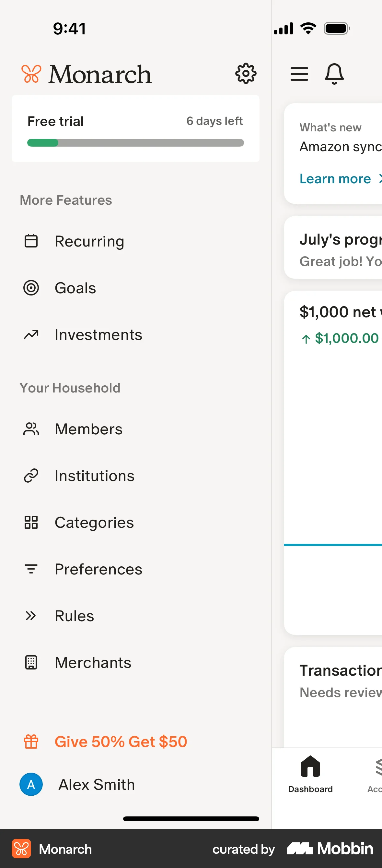Open settings via the gear icon
Viewport: 382px width, 868px height.
click(x=246, y=73)
